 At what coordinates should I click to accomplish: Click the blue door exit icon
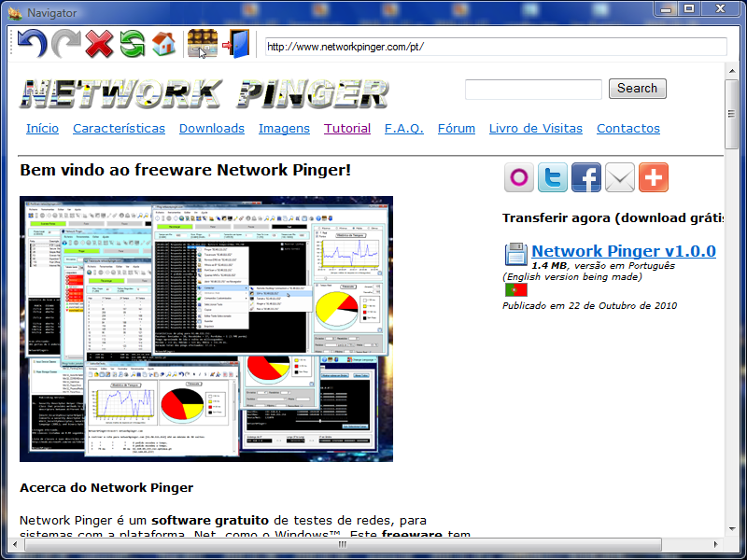[236, 44]
